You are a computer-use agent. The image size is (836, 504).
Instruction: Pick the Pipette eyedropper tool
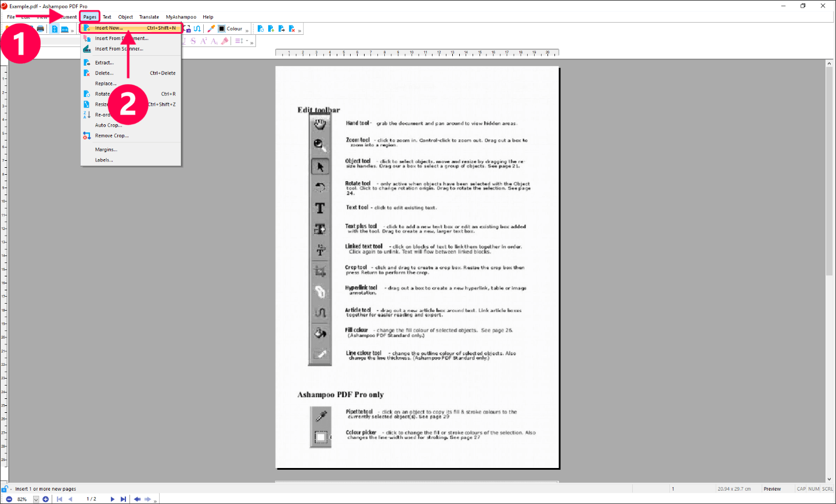(211, 28)
